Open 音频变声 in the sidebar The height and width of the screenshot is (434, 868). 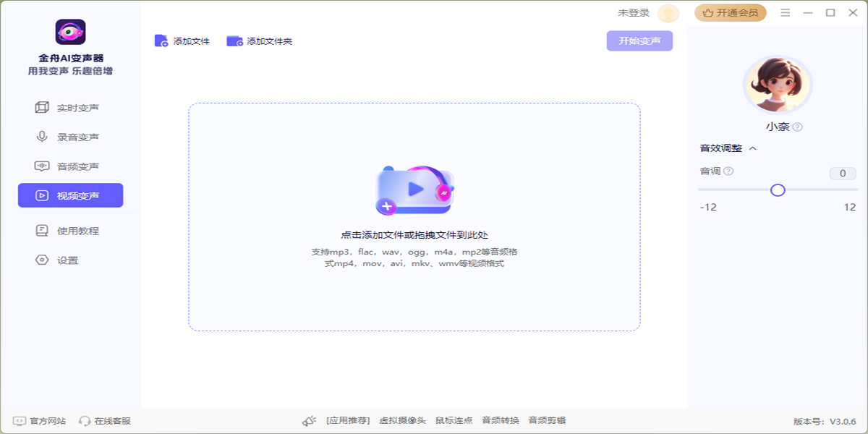tap(70, 166)
